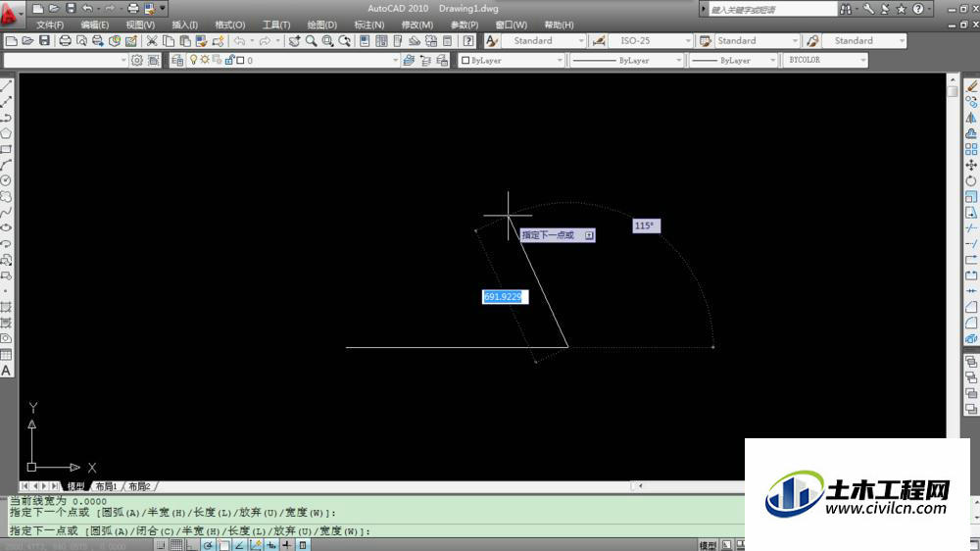This screenshot has height=551, width=980.
Task: Toggle Object Snap Tracking in status bar
Action: (x=239, y=545)
